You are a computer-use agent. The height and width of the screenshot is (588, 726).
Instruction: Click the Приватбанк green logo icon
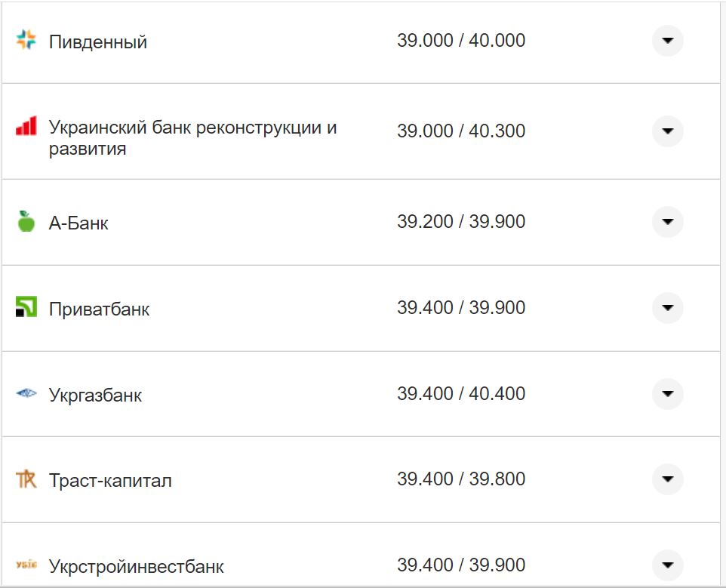[26, 307]
